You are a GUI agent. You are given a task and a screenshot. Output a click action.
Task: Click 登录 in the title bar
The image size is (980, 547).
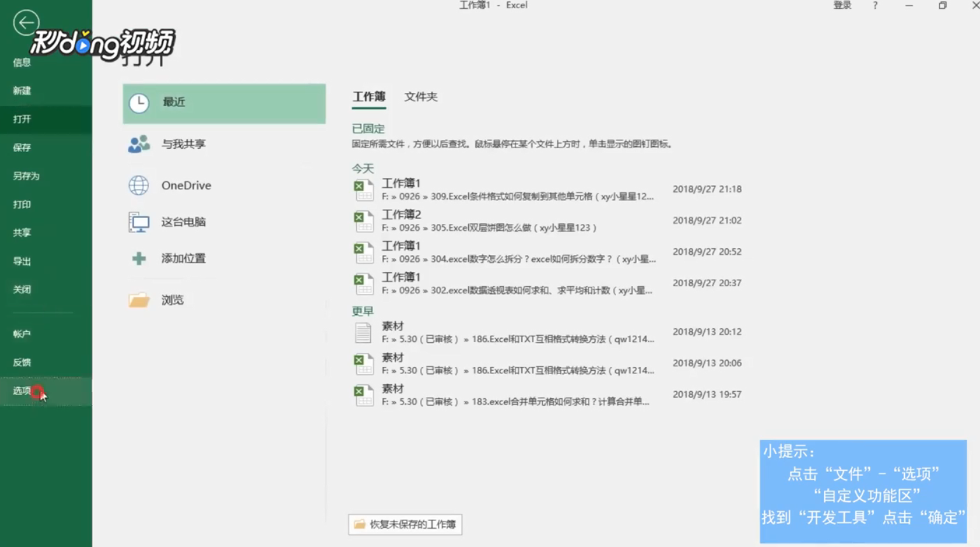(842, 5)
